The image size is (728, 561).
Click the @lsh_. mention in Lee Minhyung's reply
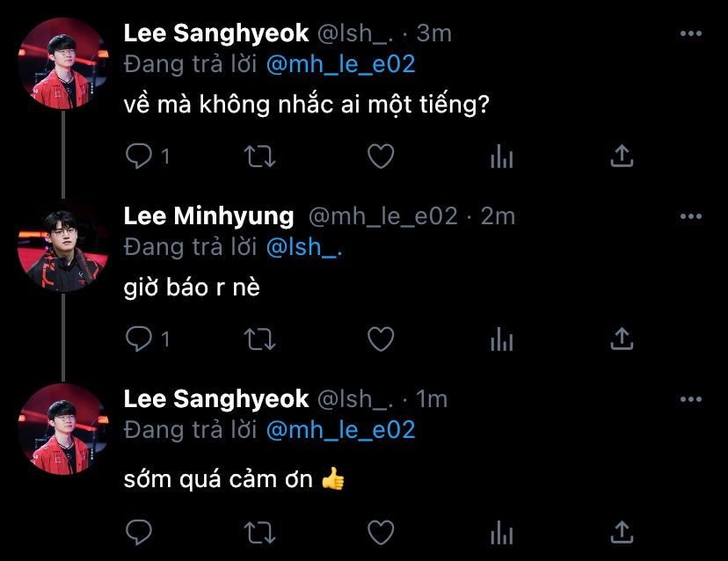coord(303,247)
